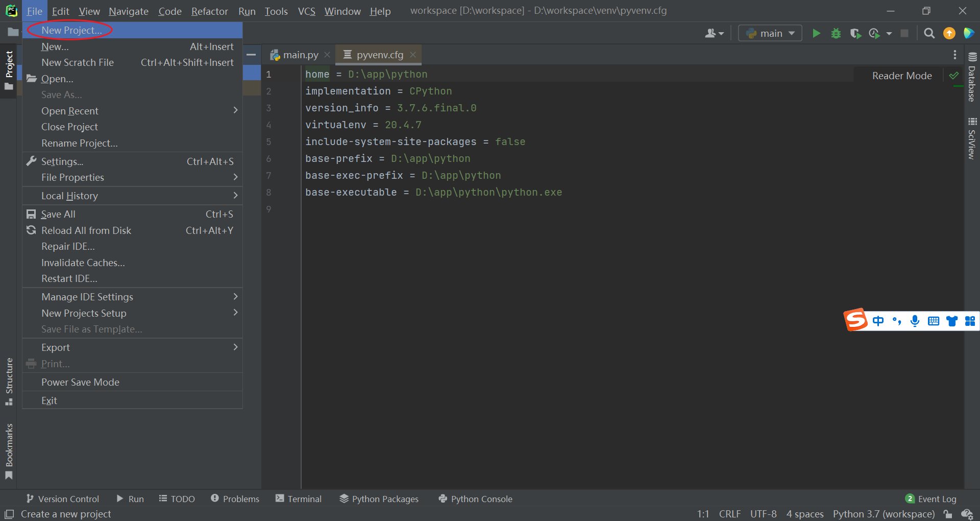Open the Version Control tool window

click(63, 499)
